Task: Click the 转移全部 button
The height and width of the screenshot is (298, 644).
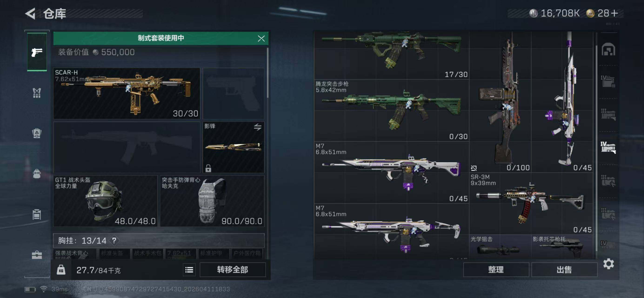Action: tap(232, 270)
